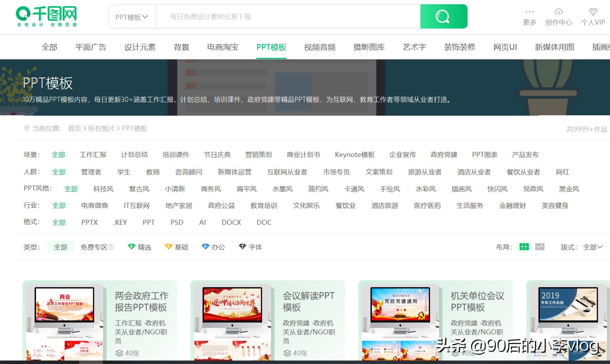Go to 所有图片 in the breadcrumb
Image resolution: width=610 pixels, height=364 pixels.
tap(101, 128)
